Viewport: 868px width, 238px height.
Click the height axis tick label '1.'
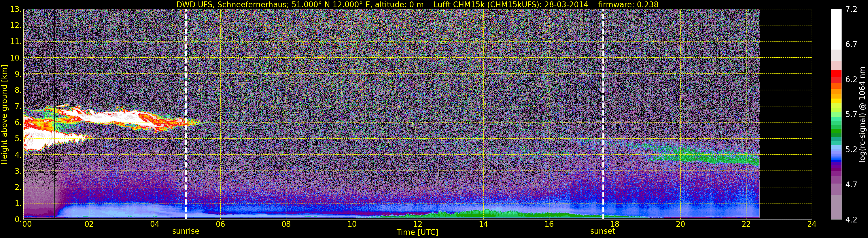click(x=18, y=203)
